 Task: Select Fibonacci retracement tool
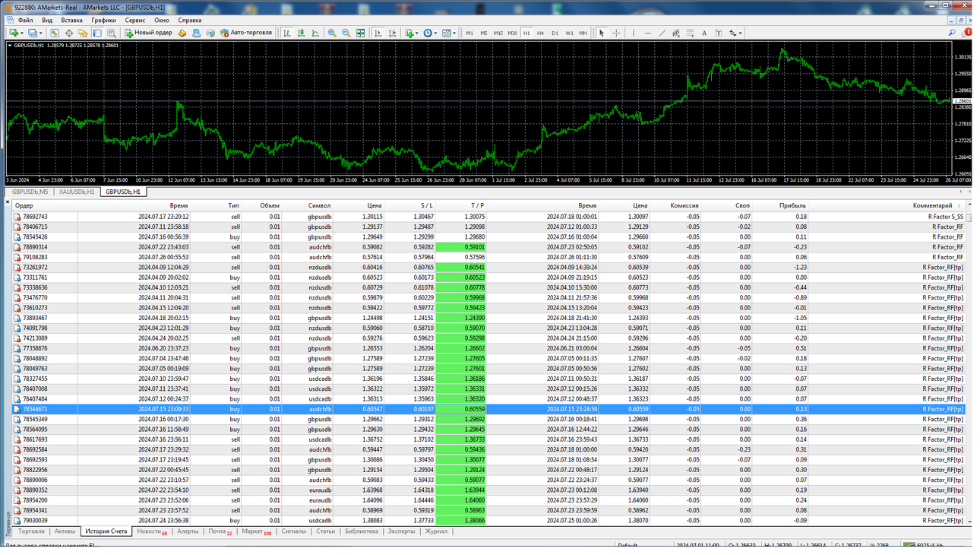point(690,33)
